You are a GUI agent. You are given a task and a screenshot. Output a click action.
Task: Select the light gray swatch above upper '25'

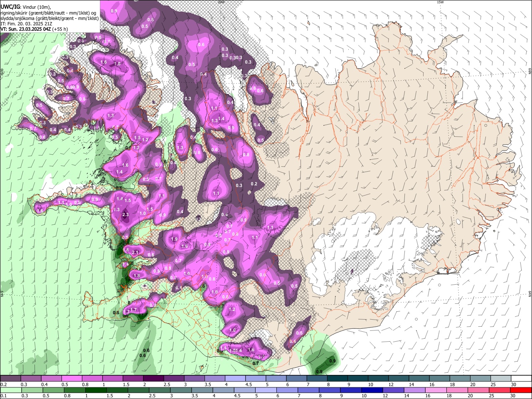pos(501,378)
